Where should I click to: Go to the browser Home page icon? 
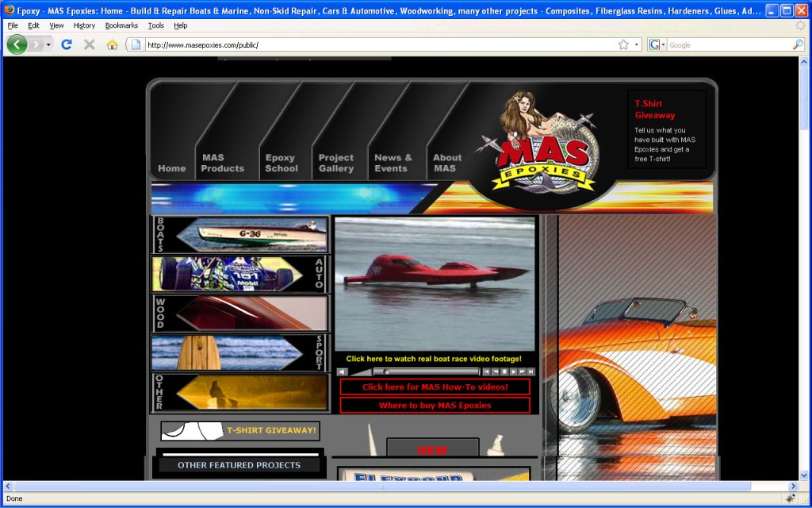(x=112, y=44)
